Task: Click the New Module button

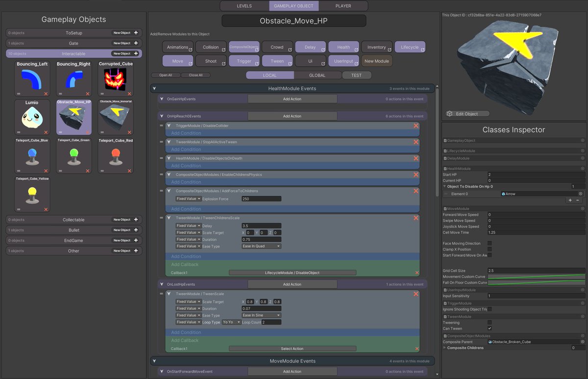Action: pos(376,61)
